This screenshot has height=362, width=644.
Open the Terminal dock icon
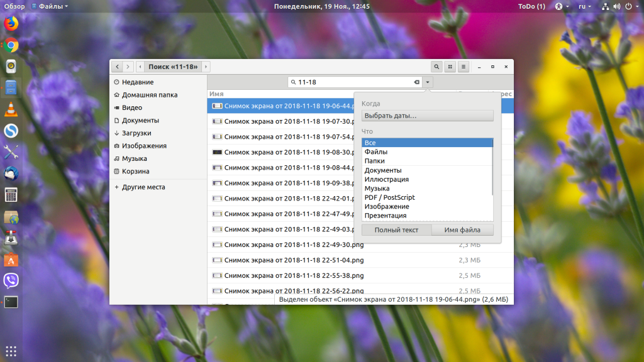click(11, 302)
